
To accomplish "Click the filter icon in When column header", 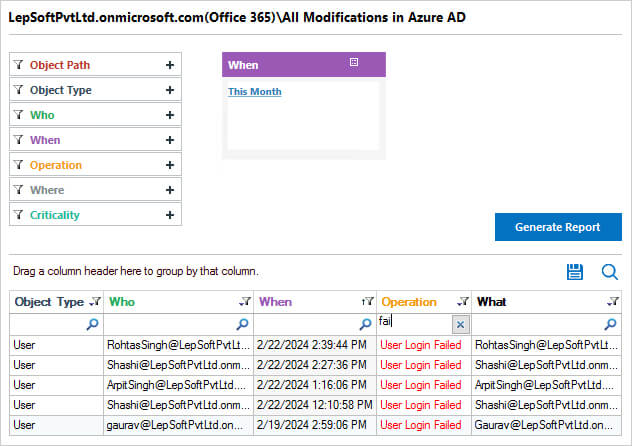I will [x=368, y=302].
